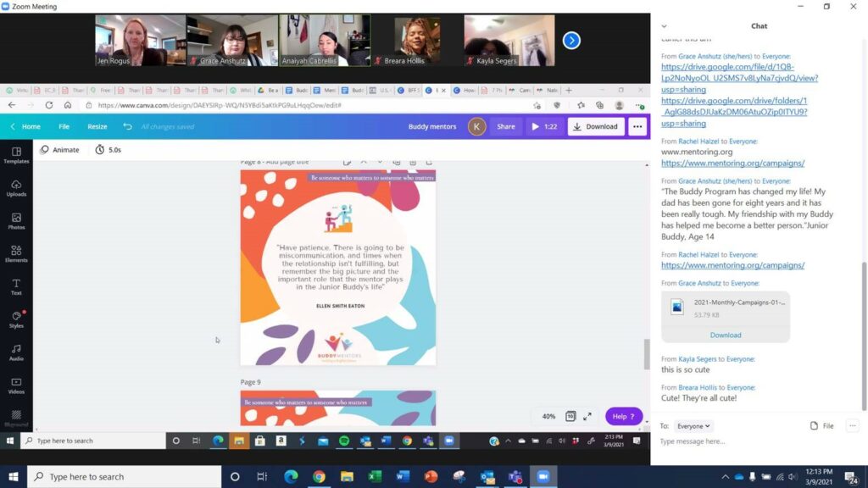
Task: Open Canva's more options ellipsis menu
Action: point(637,127)
